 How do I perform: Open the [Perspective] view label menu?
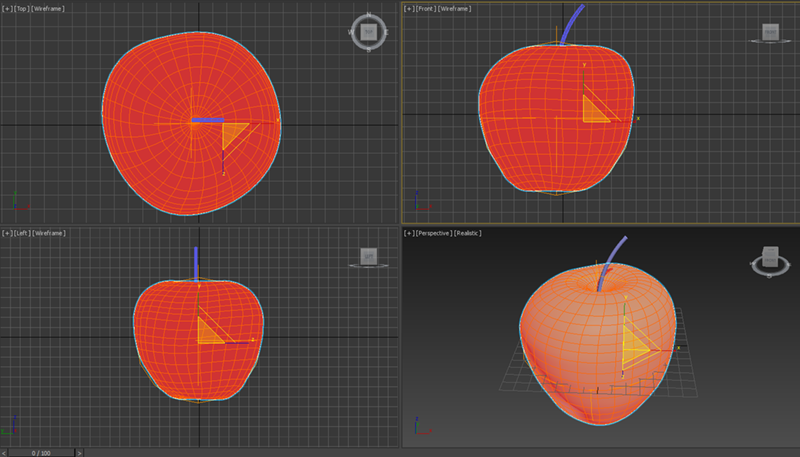[434, 233]
